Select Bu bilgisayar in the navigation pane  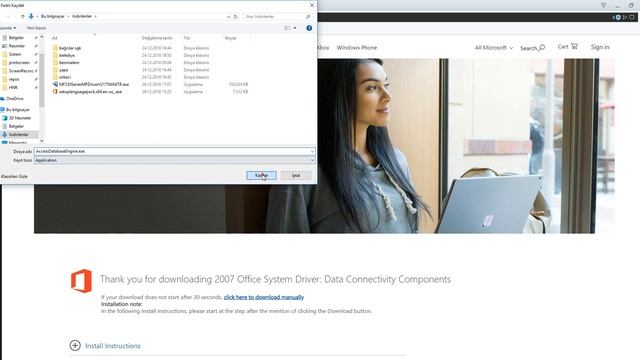tap(18, 109)
